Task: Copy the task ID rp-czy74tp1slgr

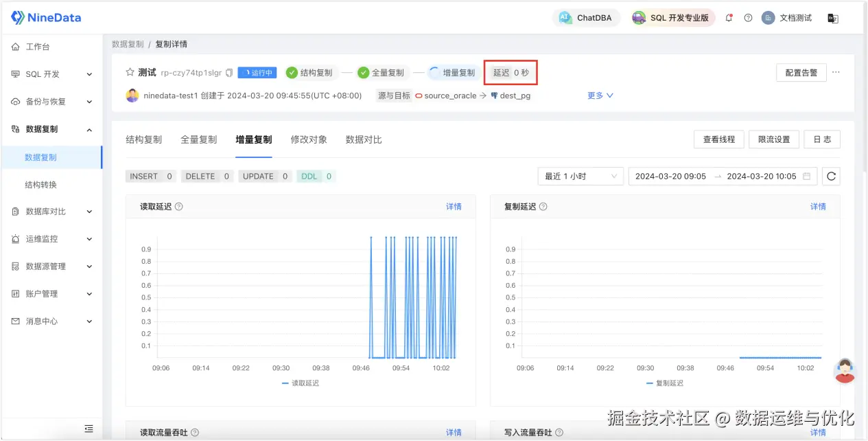Action: tap(229, 73)
